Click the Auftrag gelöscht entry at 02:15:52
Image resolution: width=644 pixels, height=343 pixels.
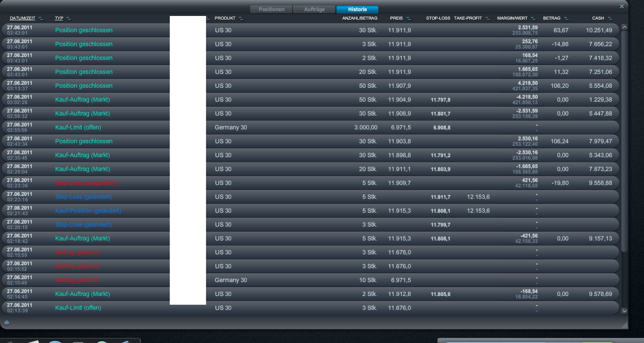[310, 266]
